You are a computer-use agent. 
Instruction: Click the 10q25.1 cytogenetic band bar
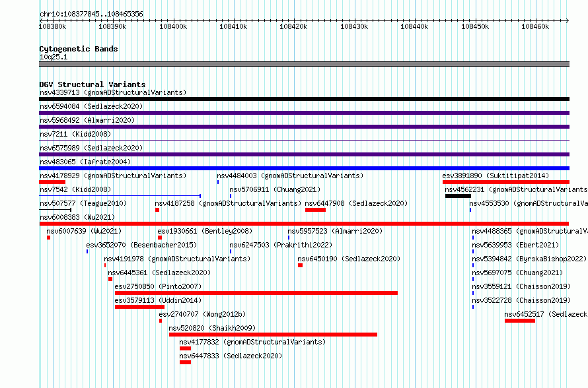pyautogui.click(x=304, y=64)
